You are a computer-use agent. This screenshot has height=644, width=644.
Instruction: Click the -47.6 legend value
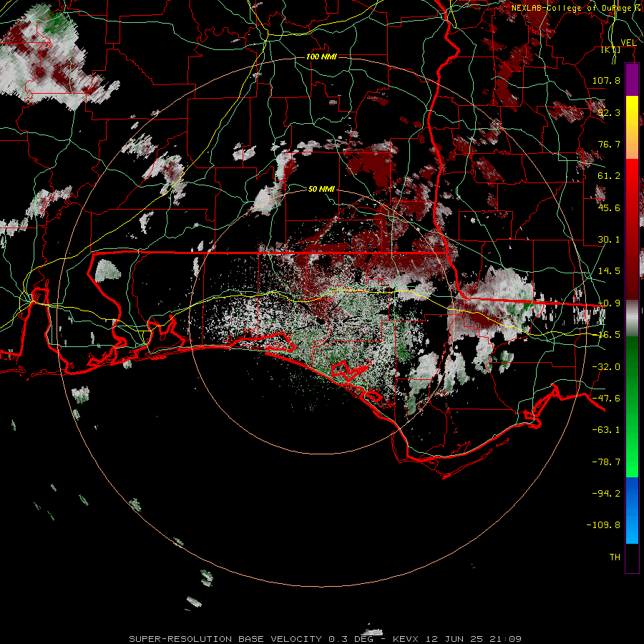coord(606,399)
